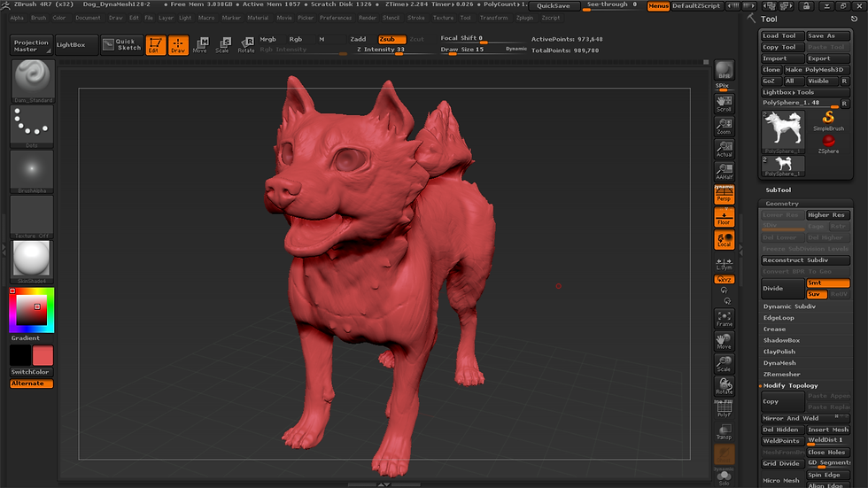
Task: Set canvas to AAHalf size
Action: [x=725, y=171]
